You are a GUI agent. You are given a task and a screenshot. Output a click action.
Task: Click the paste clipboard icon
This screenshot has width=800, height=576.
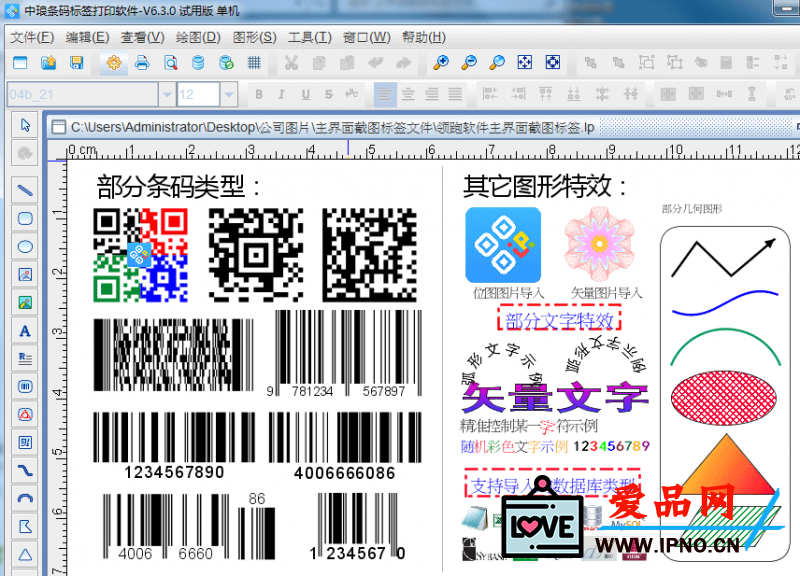347,63
